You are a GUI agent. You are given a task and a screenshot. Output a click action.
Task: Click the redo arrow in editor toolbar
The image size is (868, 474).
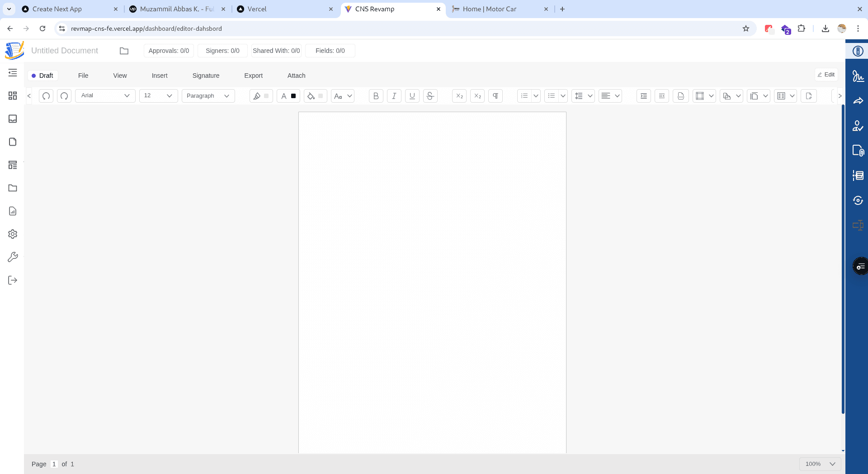pos(64,96)
